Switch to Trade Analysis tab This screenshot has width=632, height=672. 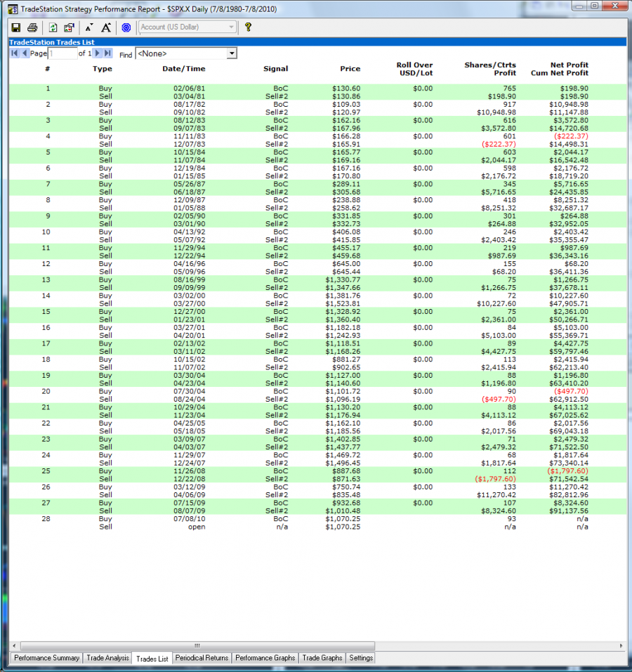(107, 658)
